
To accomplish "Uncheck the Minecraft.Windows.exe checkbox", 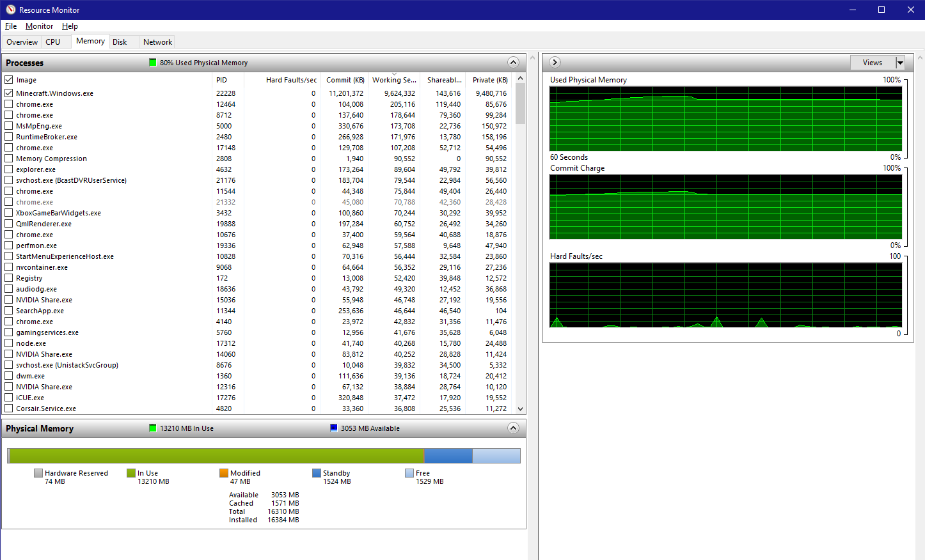I will tap(9, 93).
